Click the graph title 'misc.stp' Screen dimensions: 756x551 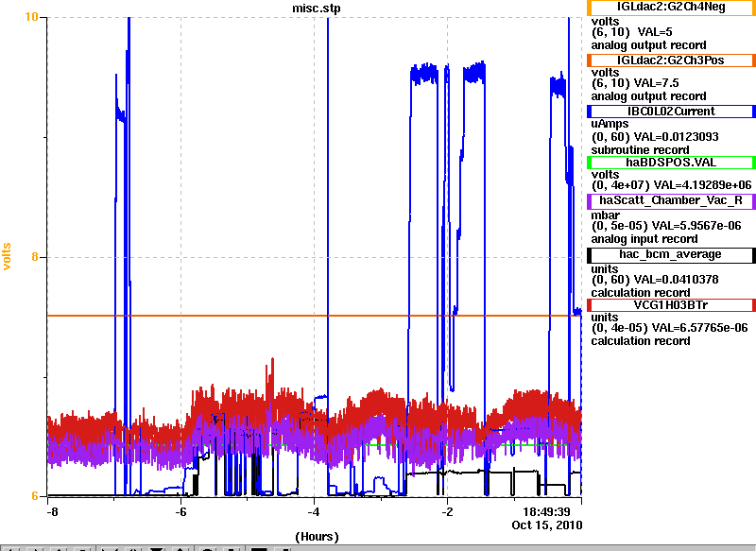(x=317, y=9)
